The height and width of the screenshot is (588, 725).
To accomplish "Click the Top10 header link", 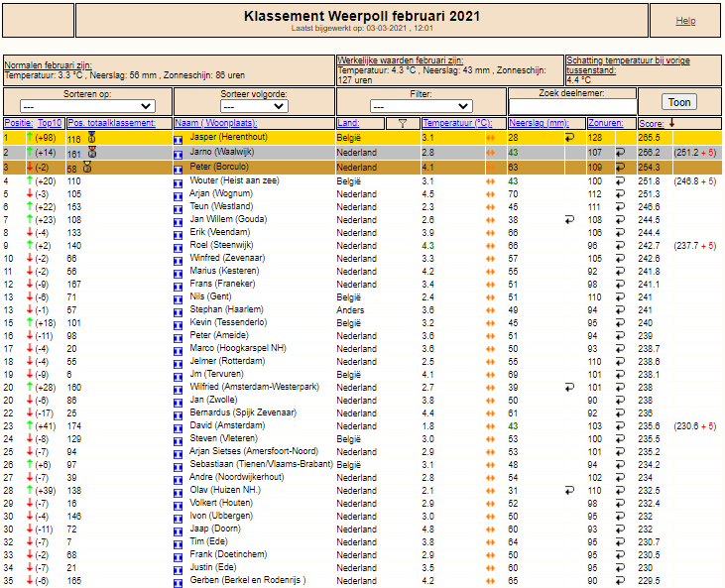I will (50, 123).
